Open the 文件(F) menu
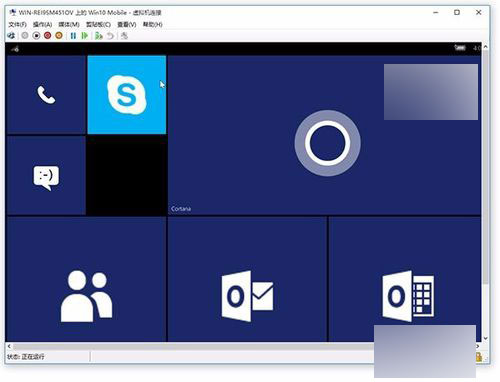 17,24
